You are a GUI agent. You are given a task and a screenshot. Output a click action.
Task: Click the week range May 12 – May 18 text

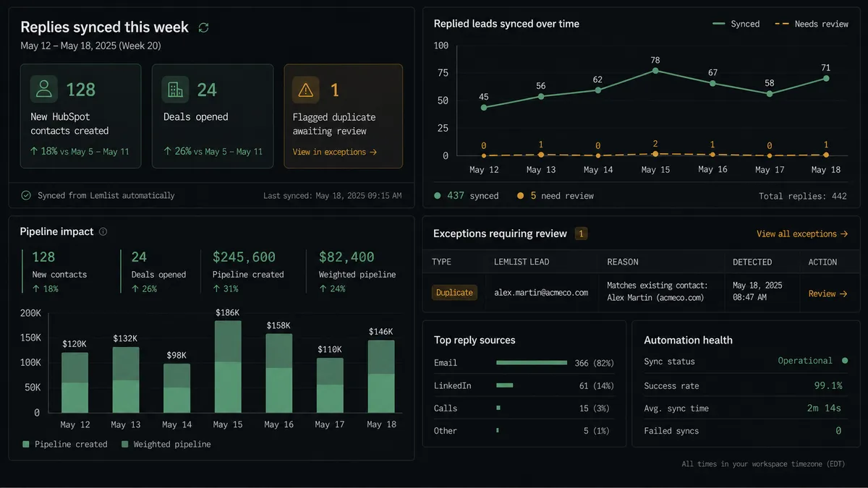(x=91, y=46)
